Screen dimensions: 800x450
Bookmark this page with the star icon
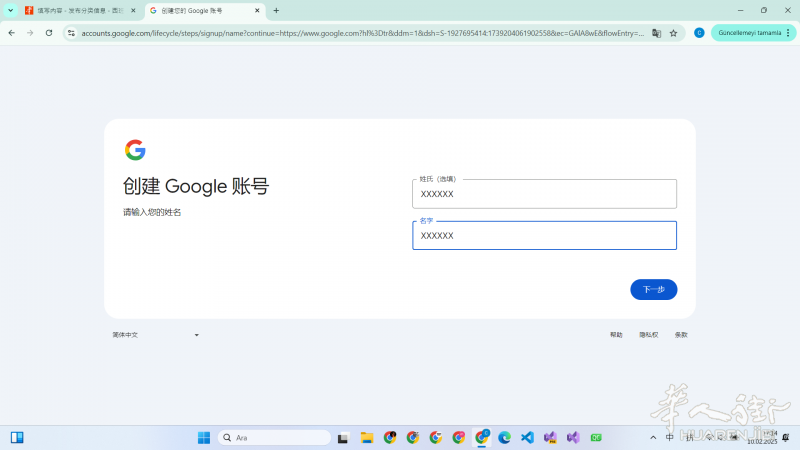pyautogui.click(x=673, y=33)
